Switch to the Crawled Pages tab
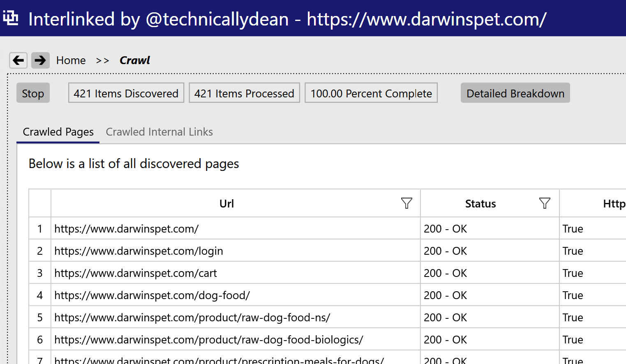 (x=58, y=132)
